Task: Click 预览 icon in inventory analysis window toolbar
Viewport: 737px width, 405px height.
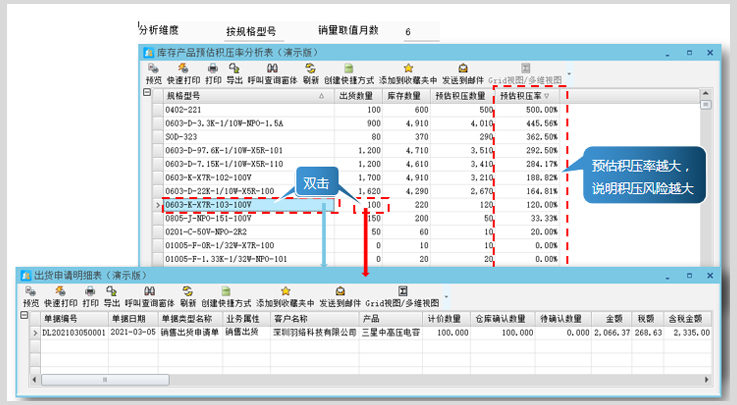Action: [153, 72]
